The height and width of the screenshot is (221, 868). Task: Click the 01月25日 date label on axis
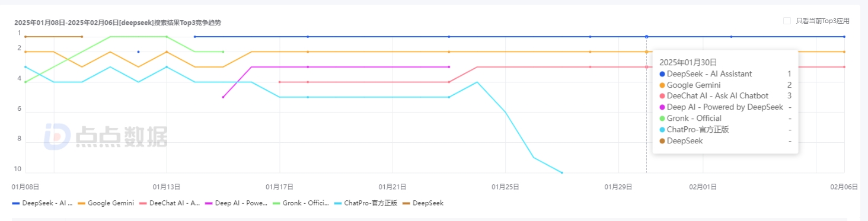click(506, 187)
